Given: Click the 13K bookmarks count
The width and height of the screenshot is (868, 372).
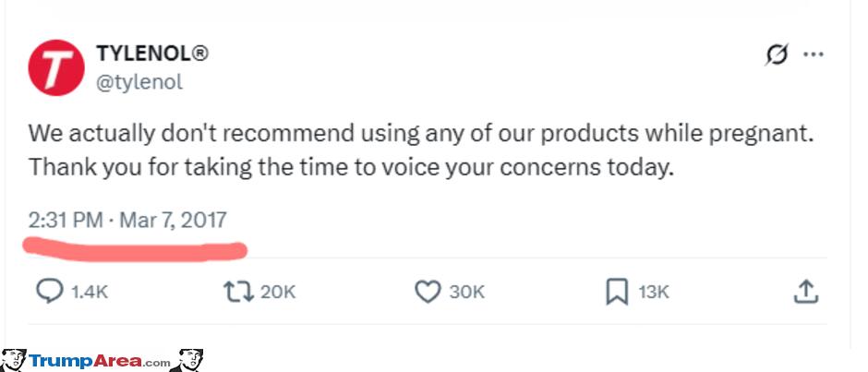Looking at the screenshot, I should click(x=653, y=292).
